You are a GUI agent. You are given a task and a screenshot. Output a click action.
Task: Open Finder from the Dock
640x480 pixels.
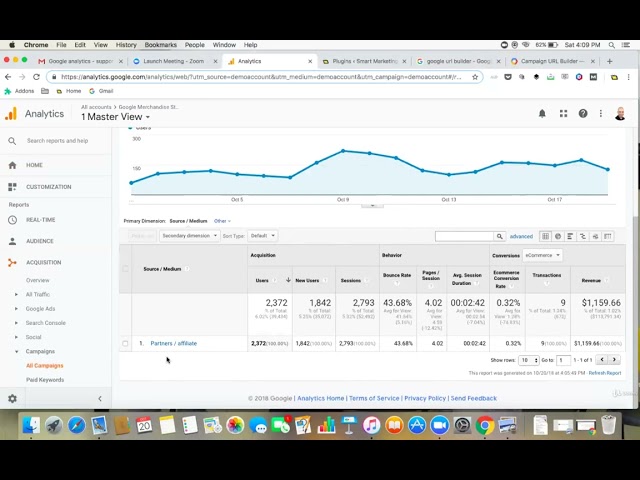[31, 425]
